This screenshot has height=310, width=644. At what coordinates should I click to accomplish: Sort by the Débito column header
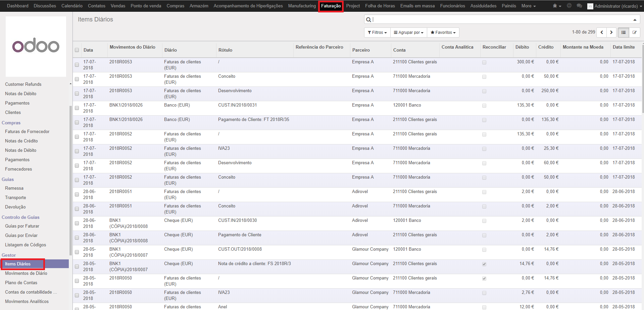tap(522, 47)
